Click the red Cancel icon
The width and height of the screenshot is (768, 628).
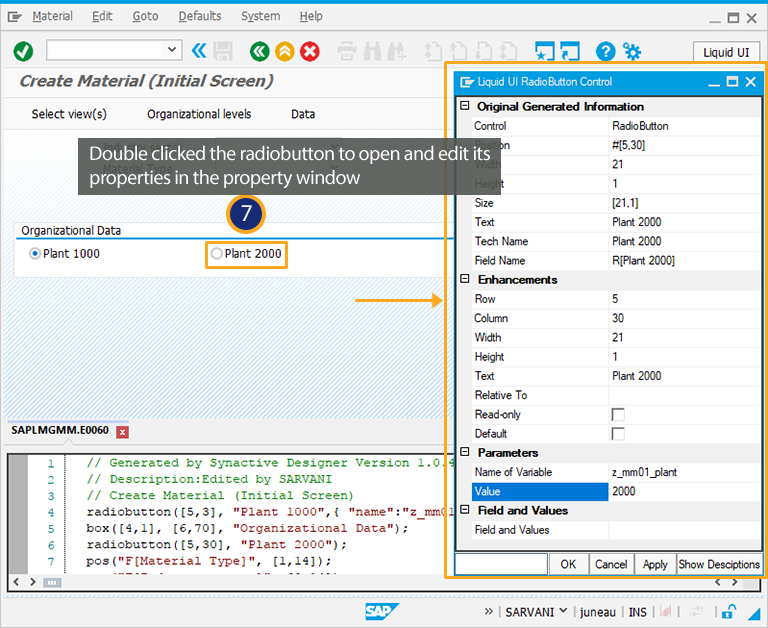[310, 51]
